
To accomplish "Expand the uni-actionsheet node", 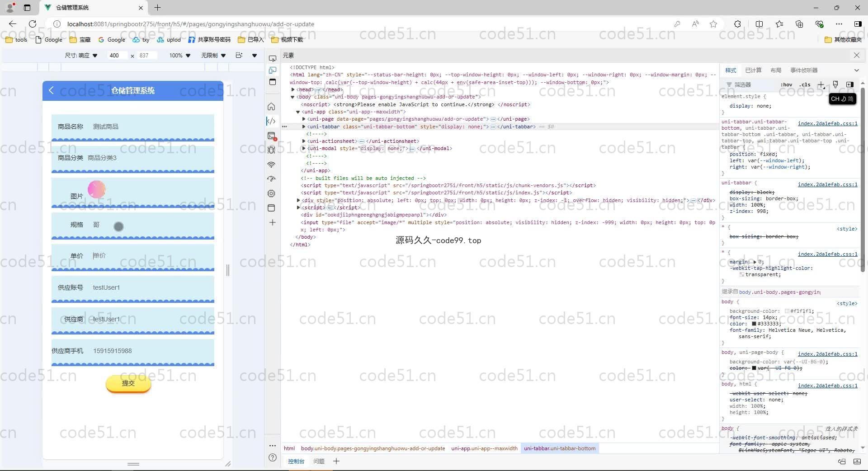I will coord(304,141).
